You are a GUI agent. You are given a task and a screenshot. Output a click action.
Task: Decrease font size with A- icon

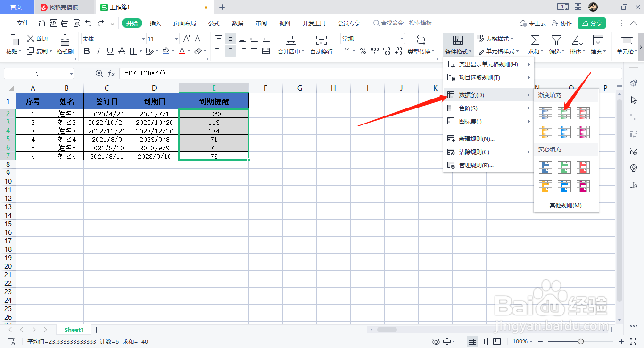pos(198,39)
